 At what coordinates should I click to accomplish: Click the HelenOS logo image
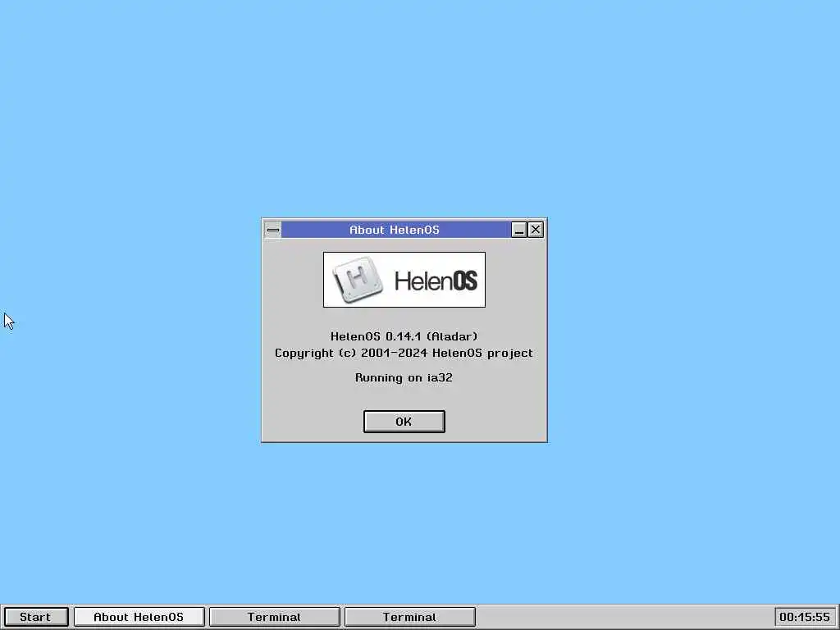pos(404,280)
